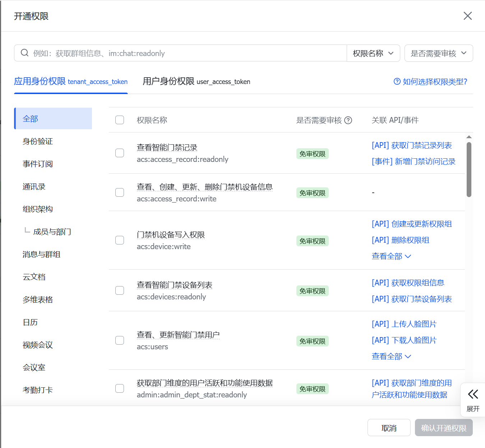Check the select-all checkbox in table header
Image resolution: width=485 pixels, height=448 pixels.
[120, 120]
